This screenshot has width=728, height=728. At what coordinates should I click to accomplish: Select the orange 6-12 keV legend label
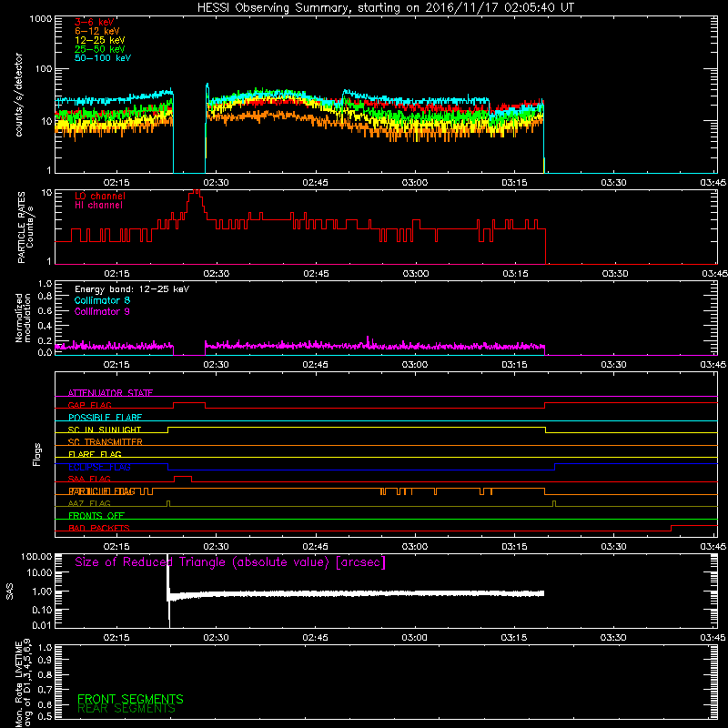pos(97,31)
